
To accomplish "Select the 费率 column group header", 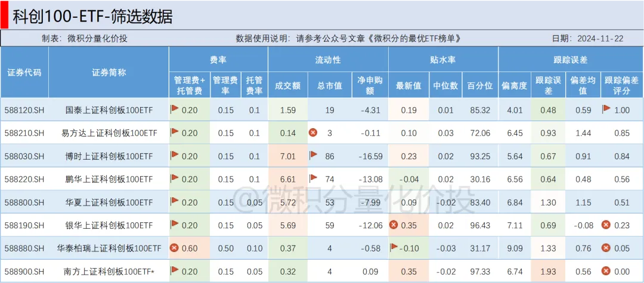I will [x=218, y=60].
